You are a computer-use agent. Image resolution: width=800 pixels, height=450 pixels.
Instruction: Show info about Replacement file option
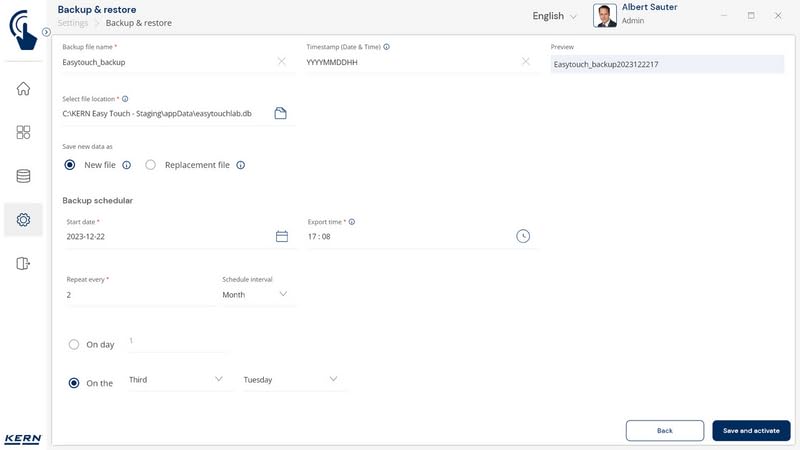(x=240, y=165)
